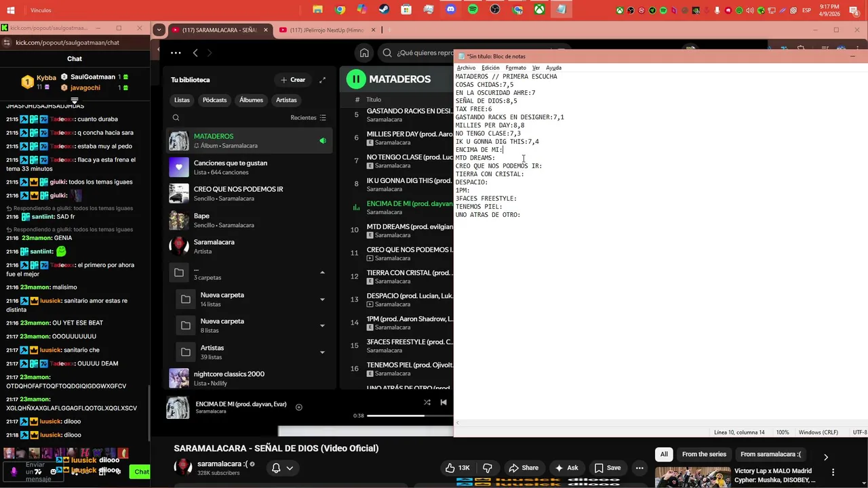Click the search icon in Tu biblioteca
The height and width of the screenshot is (488, 868).
(x=176, y=118)
